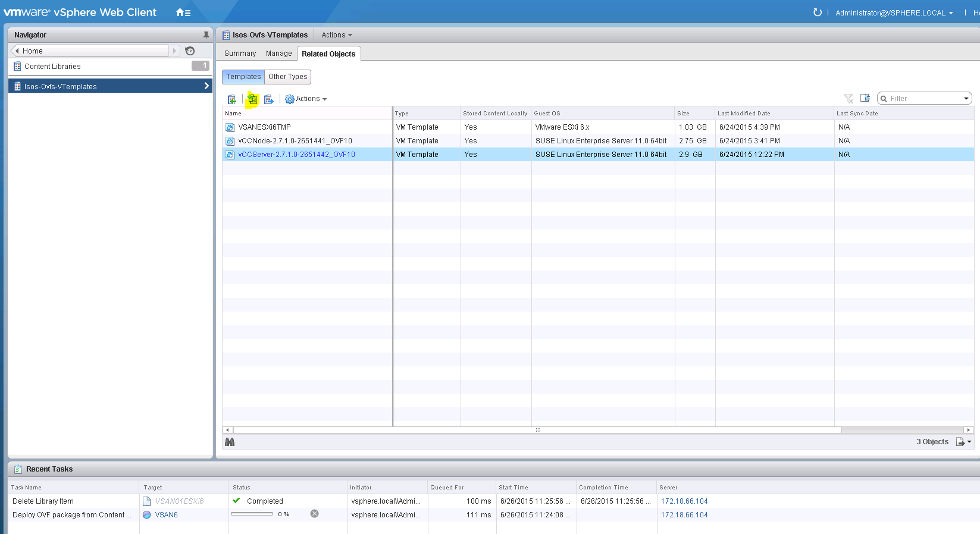Open the Actions dropdown in the templates toolbar
The width and height of the screenshot is (980, 534).
tap(311, 99)
